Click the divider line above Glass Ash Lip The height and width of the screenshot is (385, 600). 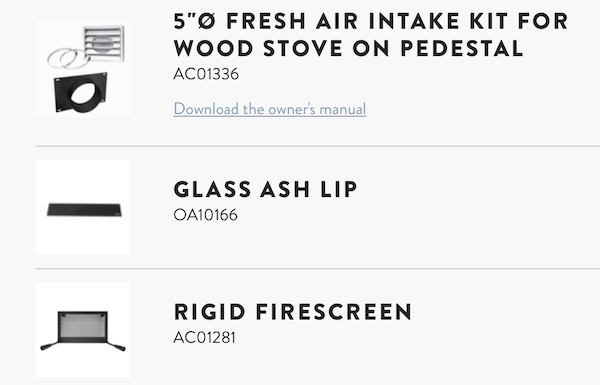click(x=318, y=146)
